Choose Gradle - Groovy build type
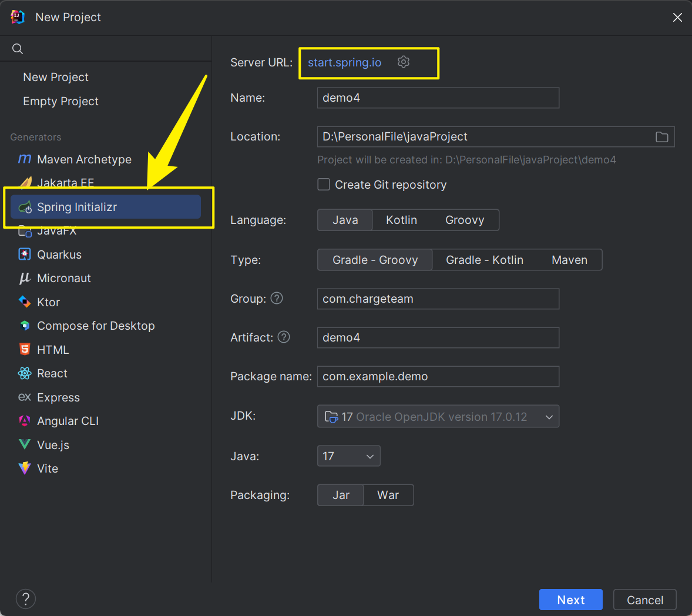Image resolution: width=692 pixels, height=616 pixels. pyautogui.click(x=375, y=260)
